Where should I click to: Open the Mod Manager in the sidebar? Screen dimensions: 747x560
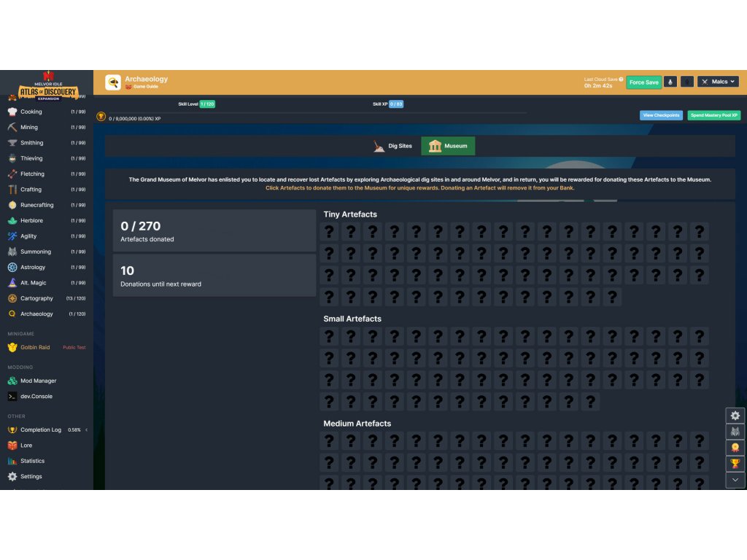coord(38,381)
